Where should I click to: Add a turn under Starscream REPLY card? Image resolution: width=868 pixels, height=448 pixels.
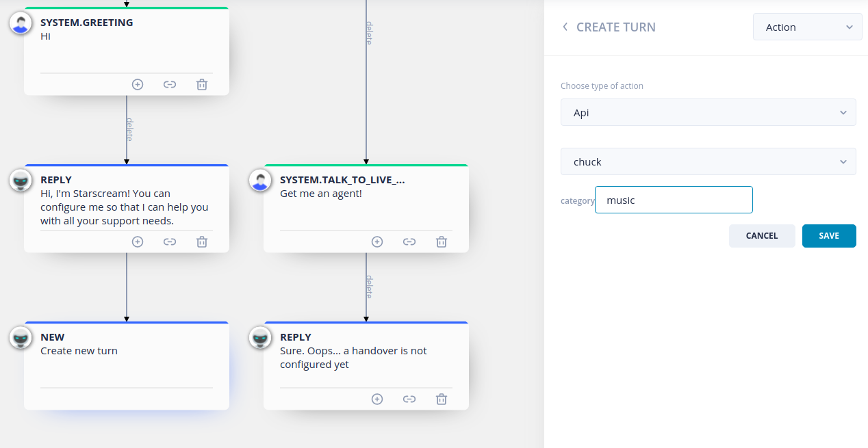coord(138,241)
